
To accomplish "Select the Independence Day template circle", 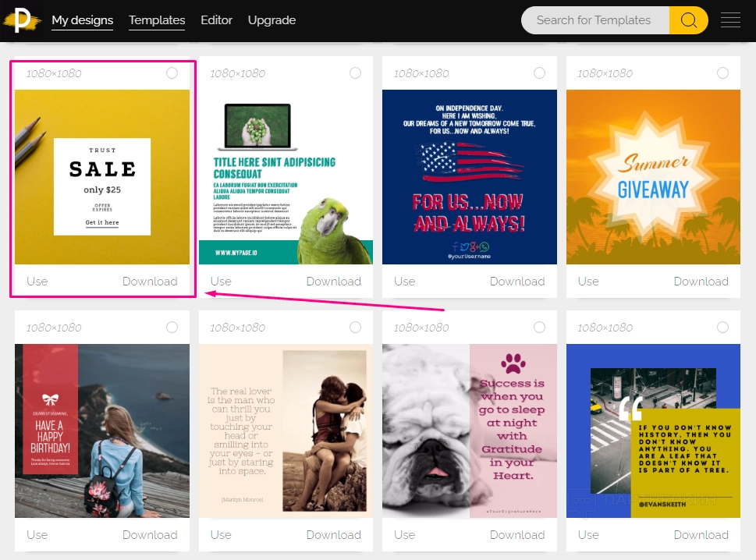I will 540,73.
